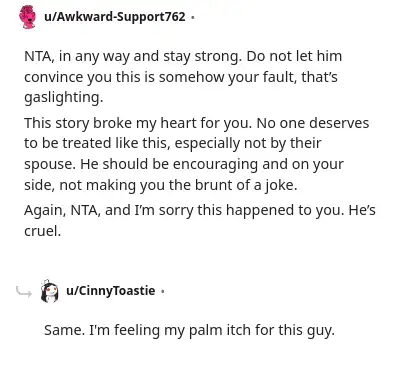Viewport: 400px width, 366px height.
Task: Click the word "gaslighting." in the comment
Action: coord(64,97)
